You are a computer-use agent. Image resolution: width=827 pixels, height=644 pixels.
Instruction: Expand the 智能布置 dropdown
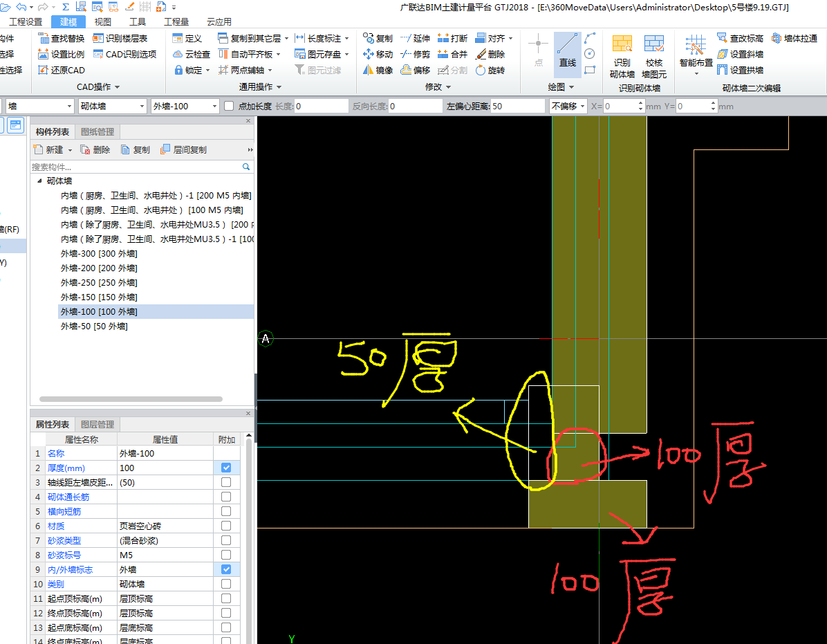point(696,74)
